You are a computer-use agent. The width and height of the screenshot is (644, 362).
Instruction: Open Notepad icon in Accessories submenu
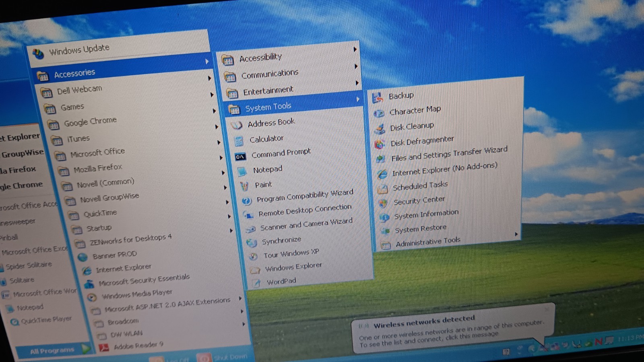tap(242, 172)
